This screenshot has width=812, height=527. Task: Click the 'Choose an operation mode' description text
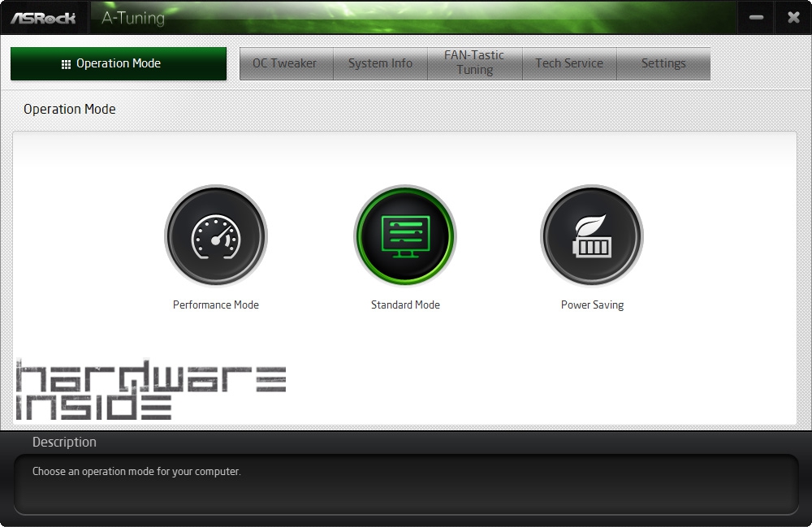click(x=136, y=471)
